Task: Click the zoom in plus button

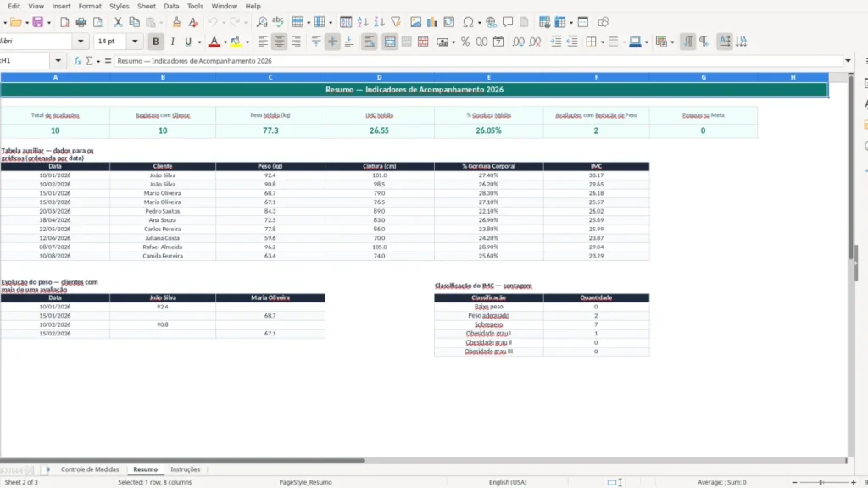Action: pos(853,482)
